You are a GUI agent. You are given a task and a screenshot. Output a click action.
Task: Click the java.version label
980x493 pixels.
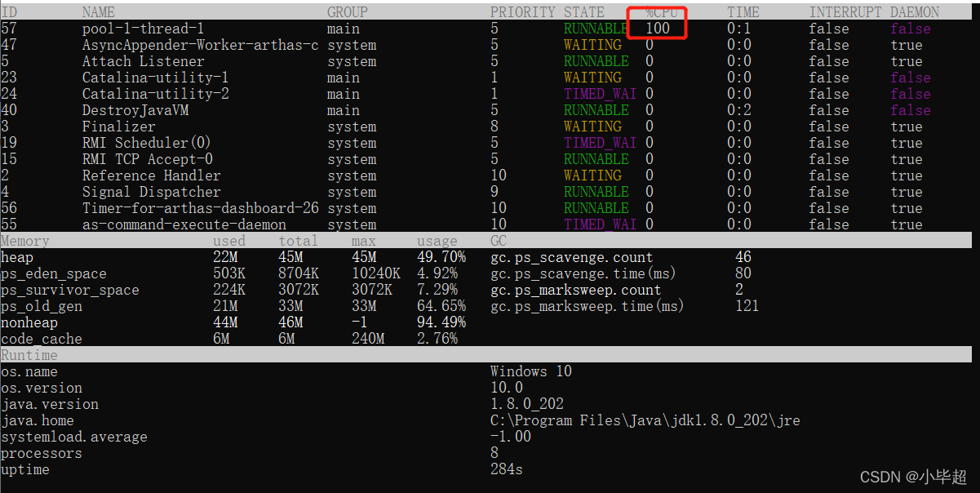tap(50, 404)
